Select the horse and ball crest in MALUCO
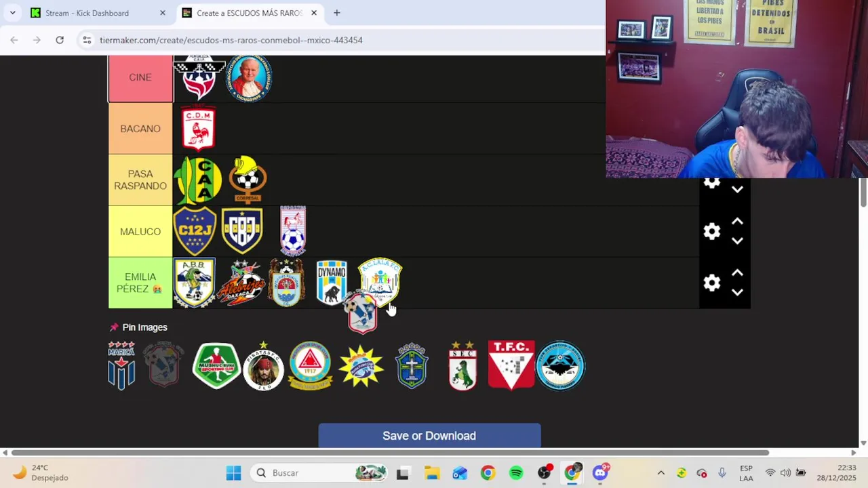This screenshot has height=488, width=868. click(x=293, y=230)
